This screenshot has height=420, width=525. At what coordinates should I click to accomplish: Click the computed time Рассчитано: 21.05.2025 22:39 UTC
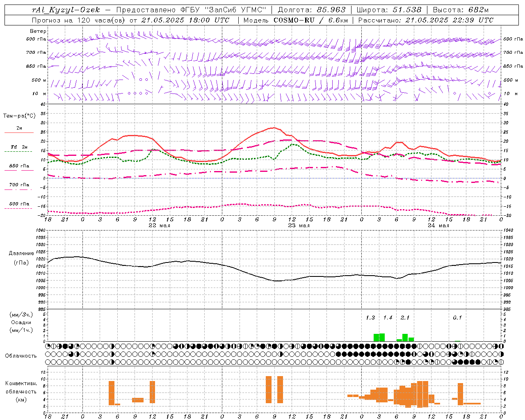tap(426, 20)
